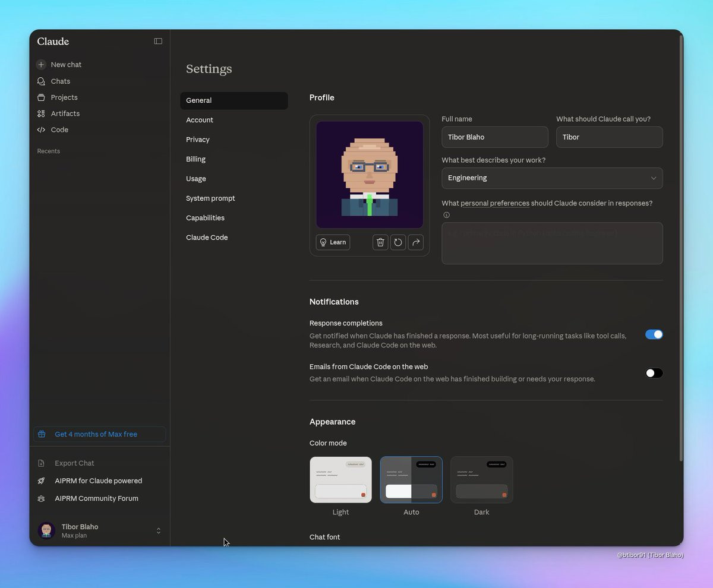Select the Auto color mode
713x588 pixels.
[x=411, y=480]
